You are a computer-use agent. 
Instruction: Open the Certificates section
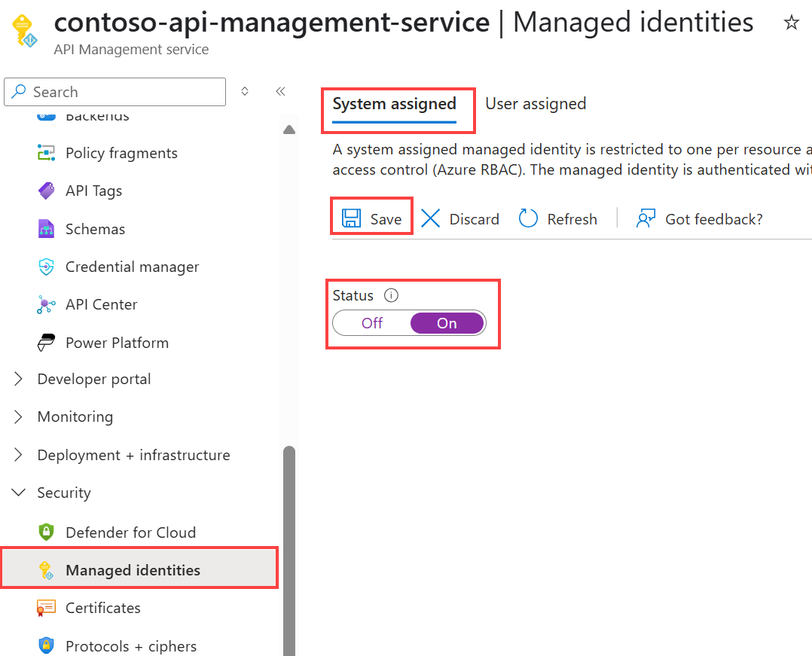[x=103, y=608]
